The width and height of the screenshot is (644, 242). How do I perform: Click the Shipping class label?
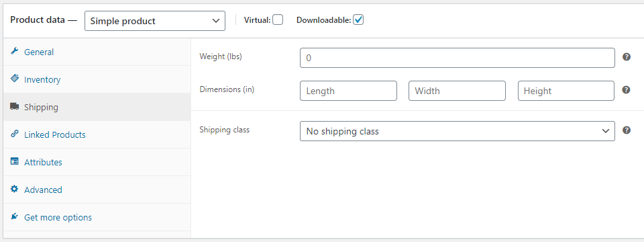pyautogui.click(x=224, y=130)
